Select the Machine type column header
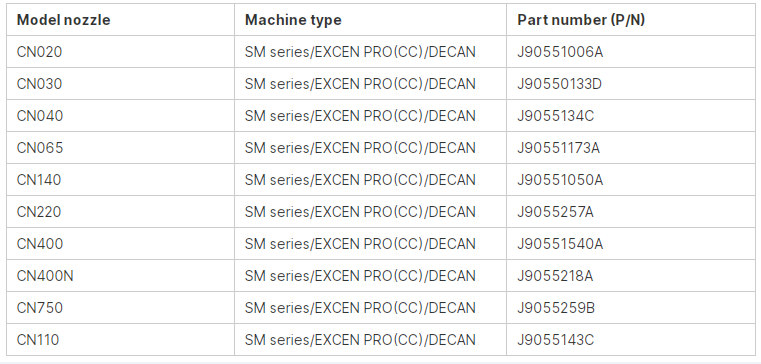The width and height of the screenshot is (761, 364). point(293,20)
